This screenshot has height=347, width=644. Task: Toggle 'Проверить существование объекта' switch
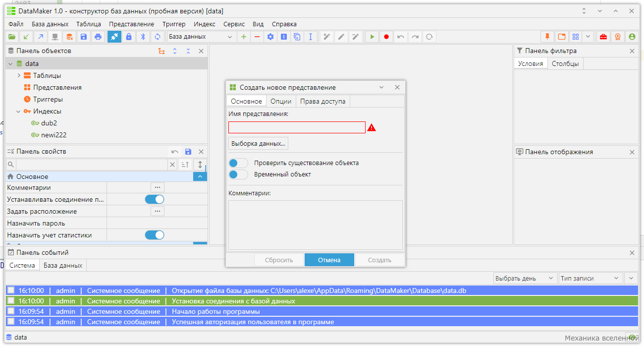coord(238,163)
